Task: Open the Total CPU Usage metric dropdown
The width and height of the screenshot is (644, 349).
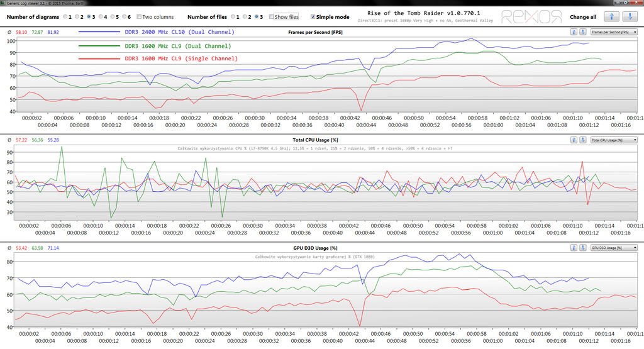Action: pos(614,140)
